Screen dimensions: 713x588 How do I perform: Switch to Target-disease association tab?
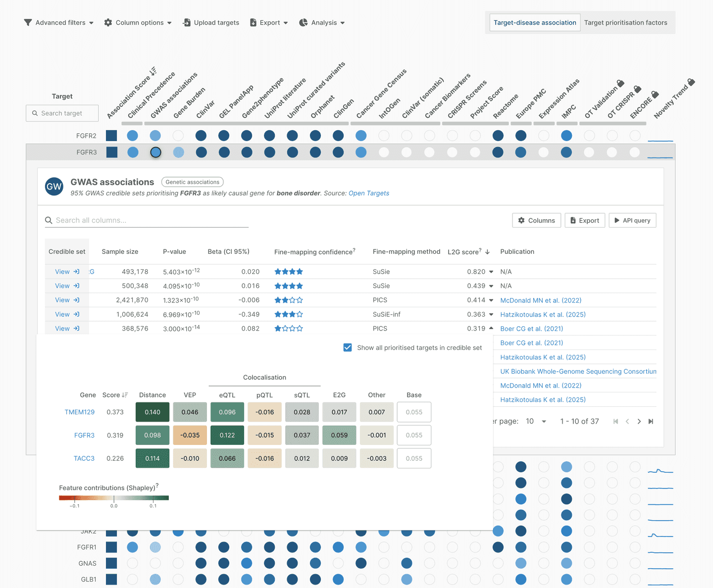click(x=535, y=23)
